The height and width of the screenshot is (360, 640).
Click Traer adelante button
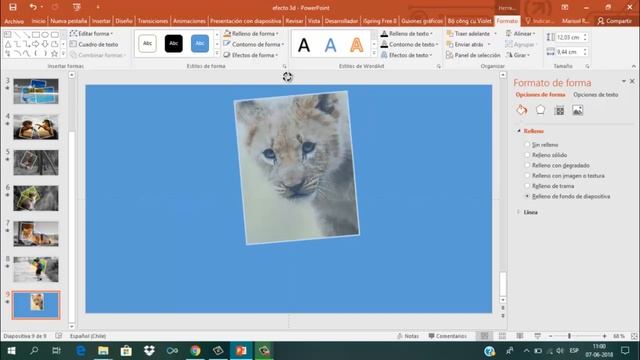click(468, 33)
